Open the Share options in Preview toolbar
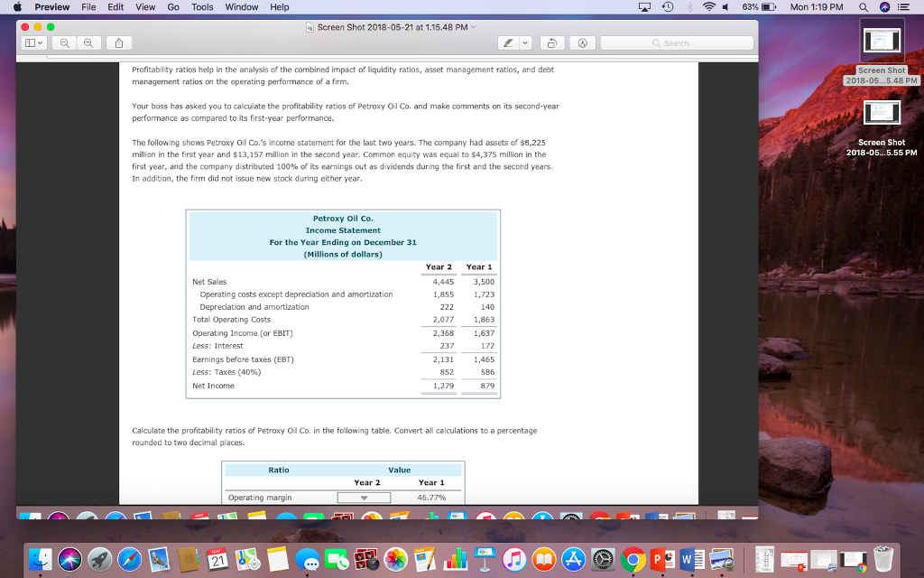 117,42
